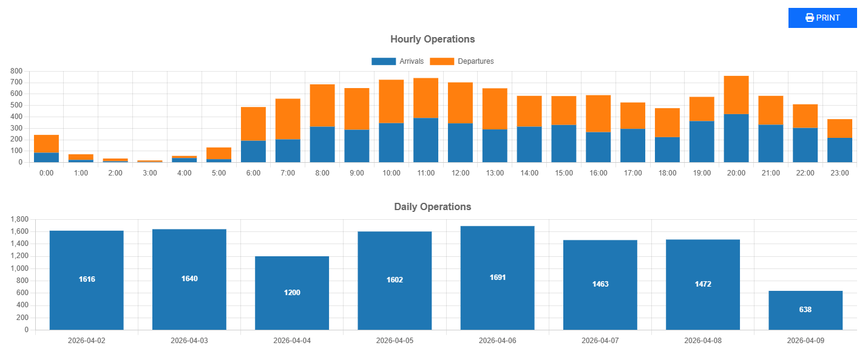
Task: Select the orange departures segment at 6:00
Action: (x=253, y=124)
